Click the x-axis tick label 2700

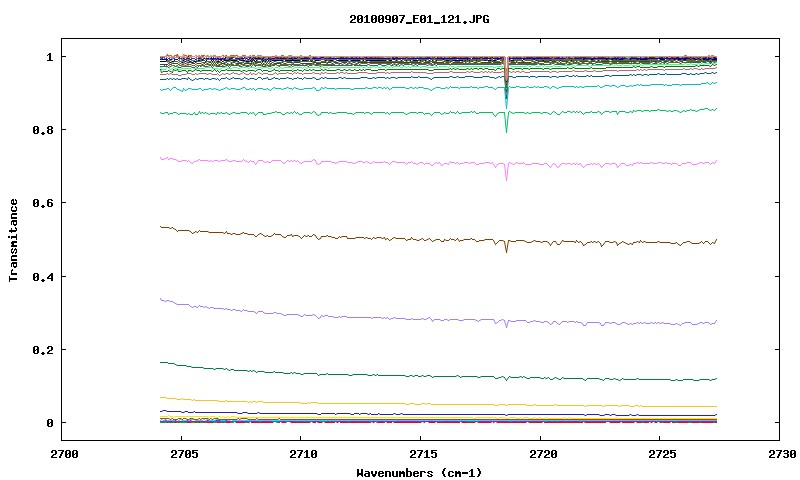[64, 454]
